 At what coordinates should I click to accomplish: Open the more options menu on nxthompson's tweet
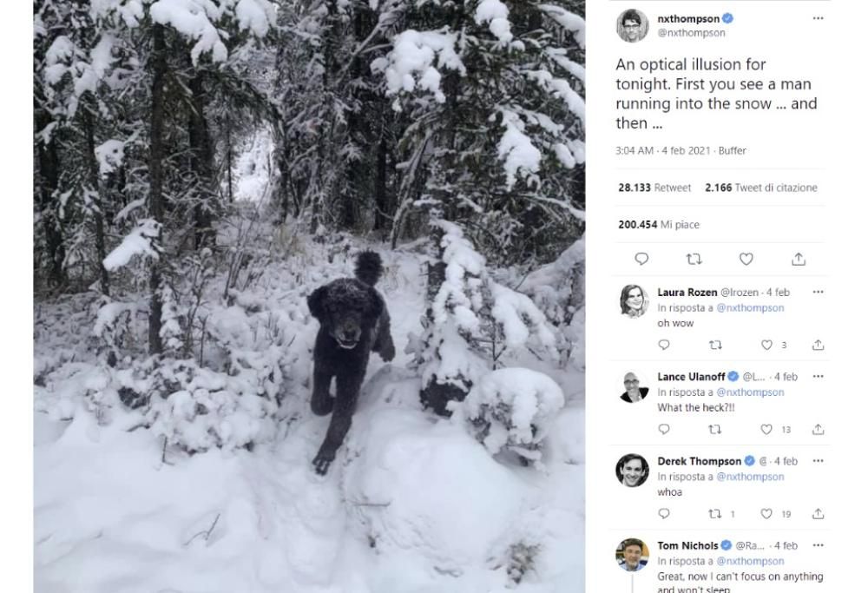pyautogui.click(x=818, y=18)
